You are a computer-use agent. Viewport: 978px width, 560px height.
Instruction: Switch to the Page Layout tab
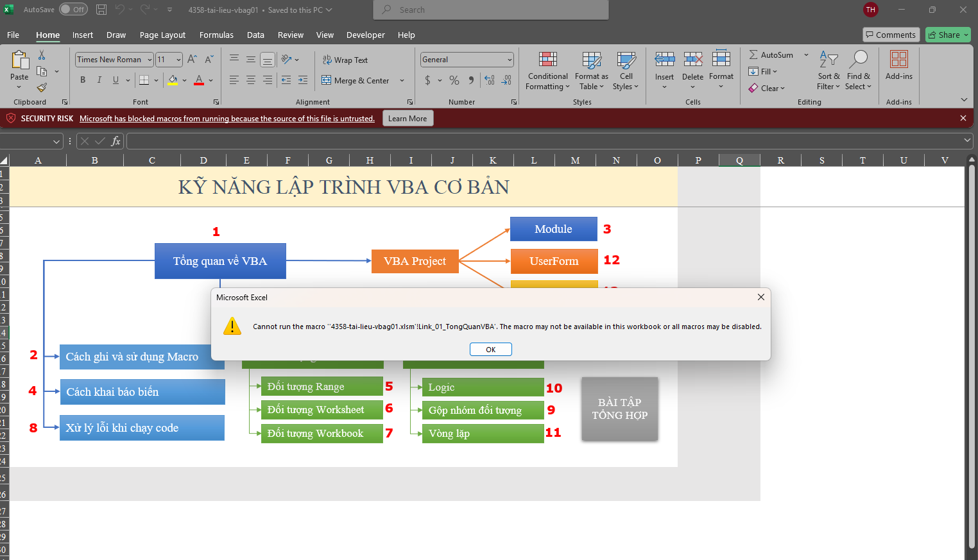(162, 35)
